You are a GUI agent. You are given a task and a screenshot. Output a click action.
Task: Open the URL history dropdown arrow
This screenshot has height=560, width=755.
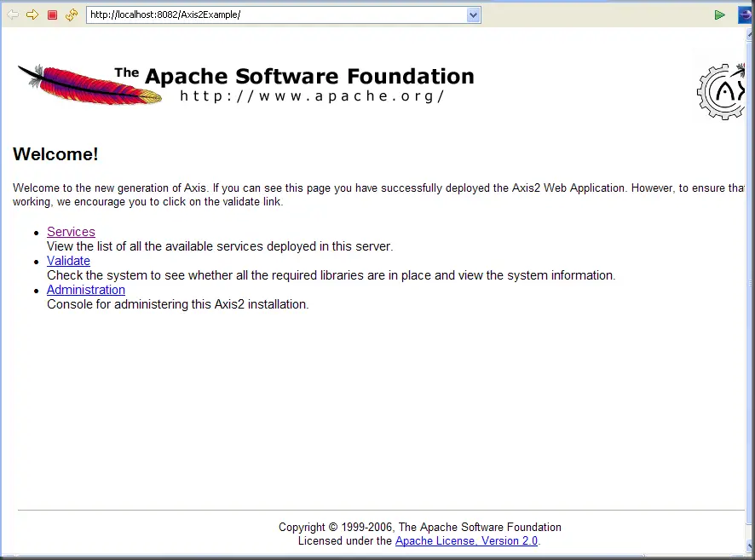(x=473, y=15)
